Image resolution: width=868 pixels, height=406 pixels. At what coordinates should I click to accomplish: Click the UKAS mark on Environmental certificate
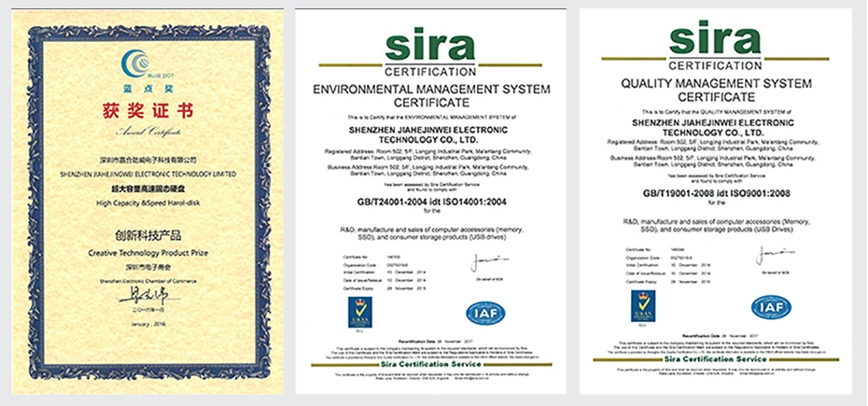point(360,312)
